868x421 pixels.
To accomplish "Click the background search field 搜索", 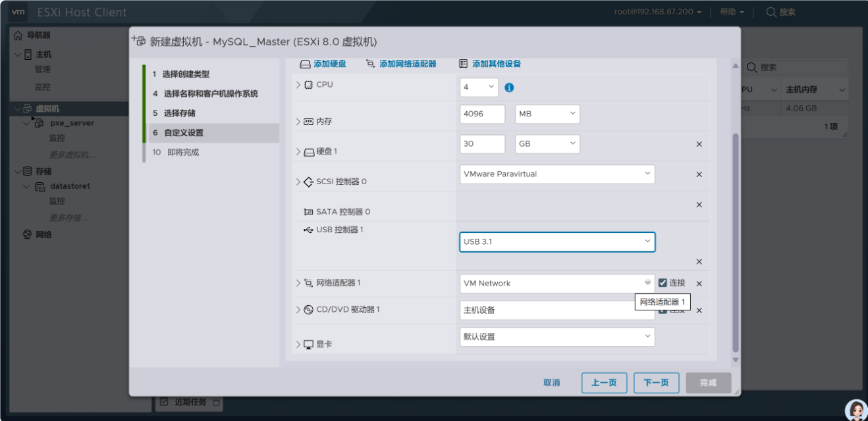I will (x=796, y=67).
